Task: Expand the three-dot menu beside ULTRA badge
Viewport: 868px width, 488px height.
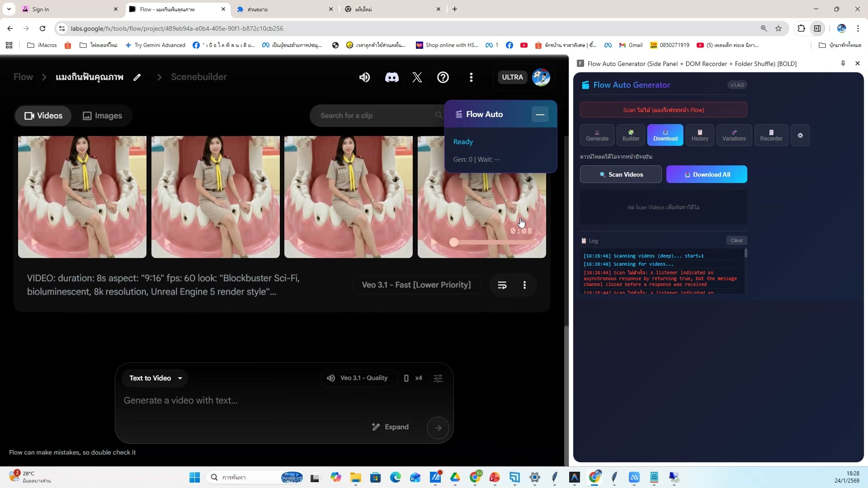Action: tap(472, 77)
